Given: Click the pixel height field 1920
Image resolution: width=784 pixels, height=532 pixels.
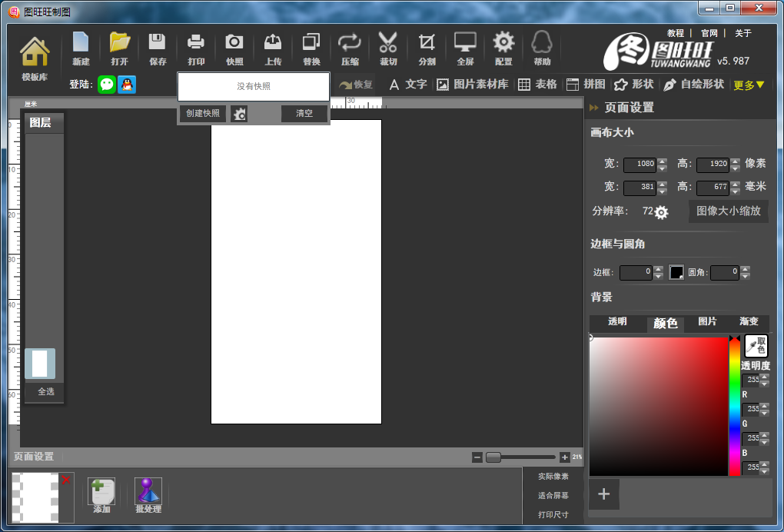Looking at the screenshot, I should pyautogui.click(x=713, y=164).
